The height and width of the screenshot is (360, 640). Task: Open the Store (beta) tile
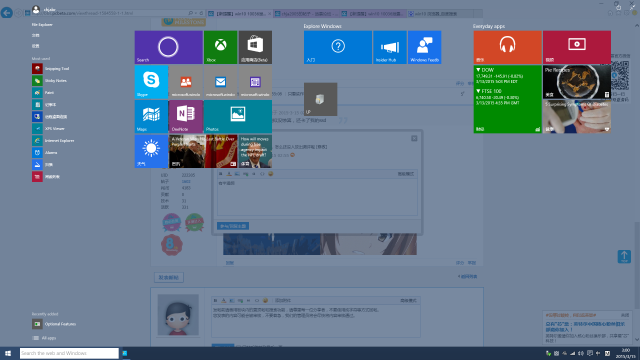pyautogui.click(x=255, y=47)
